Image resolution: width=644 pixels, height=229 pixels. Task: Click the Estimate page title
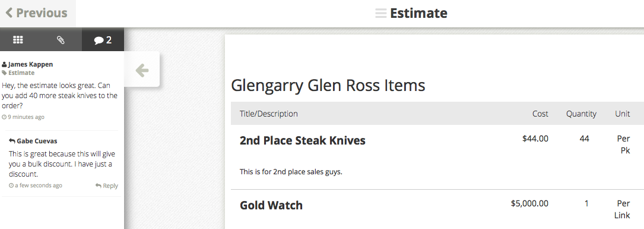coord(418,13)
